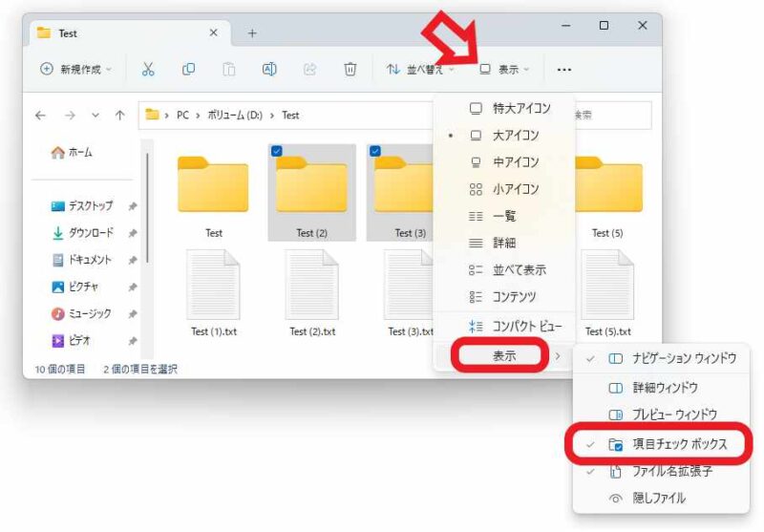
Task: Click the Delete trash can icon
Action: tap(350, 69)
